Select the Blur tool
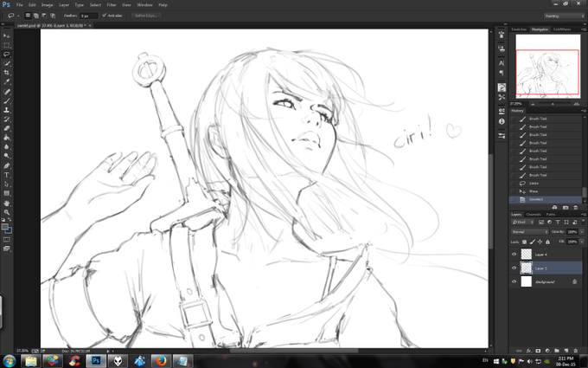Image resolution: width=588 pixels, height=368 pixels. (6, 147)
